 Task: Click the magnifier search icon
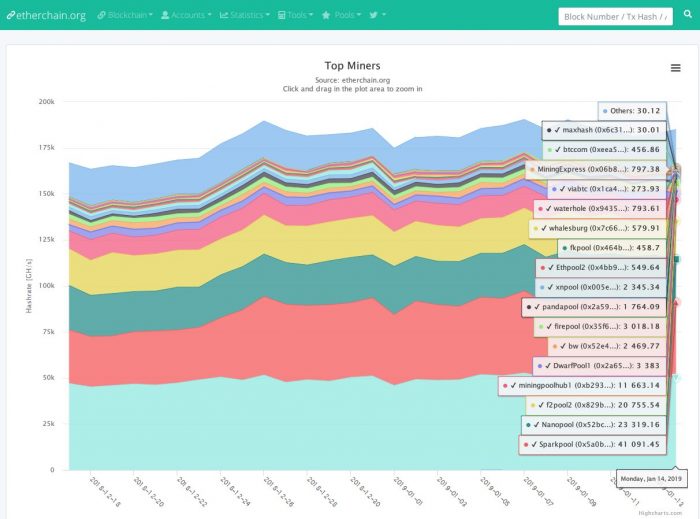[x=688, y=14]
